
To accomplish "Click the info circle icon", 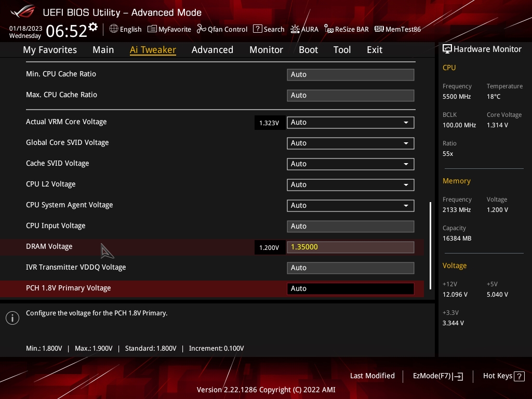I will click(x=12, y=318).
